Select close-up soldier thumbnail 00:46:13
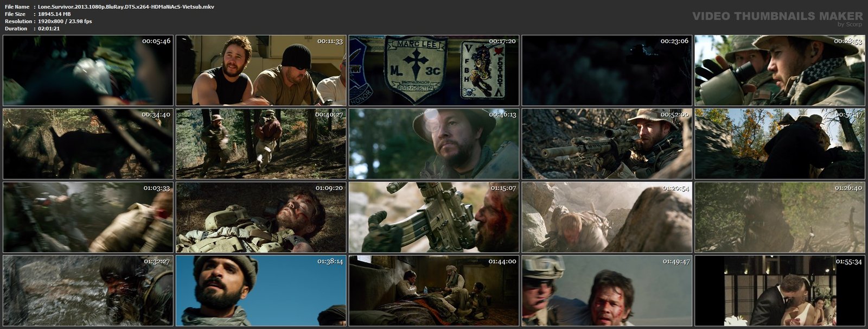The width and height of the screenshot is (868, 329). point(434,144)
